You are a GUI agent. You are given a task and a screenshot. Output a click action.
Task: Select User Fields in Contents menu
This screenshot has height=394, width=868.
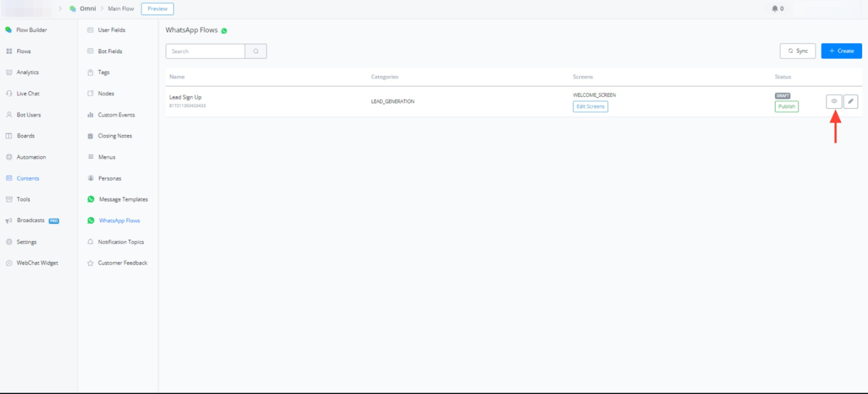pyautogui.click(x=111, y=30)
